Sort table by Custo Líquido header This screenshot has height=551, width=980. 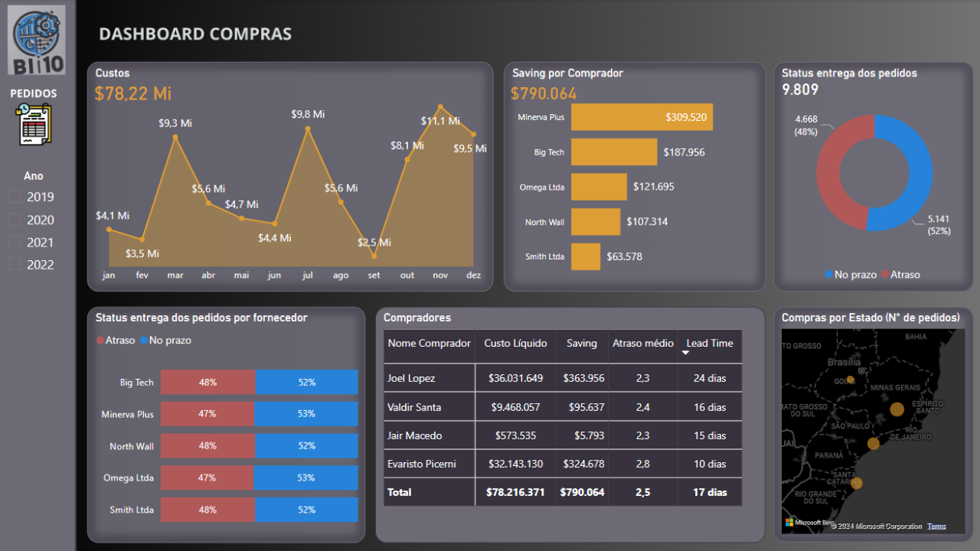515,344
